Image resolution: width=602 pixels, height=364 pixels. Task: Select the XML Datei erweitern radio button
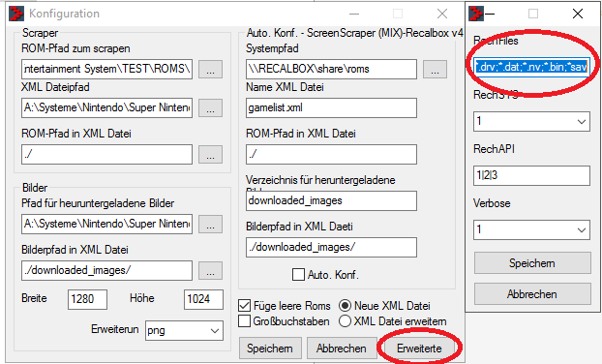point(345,321)
